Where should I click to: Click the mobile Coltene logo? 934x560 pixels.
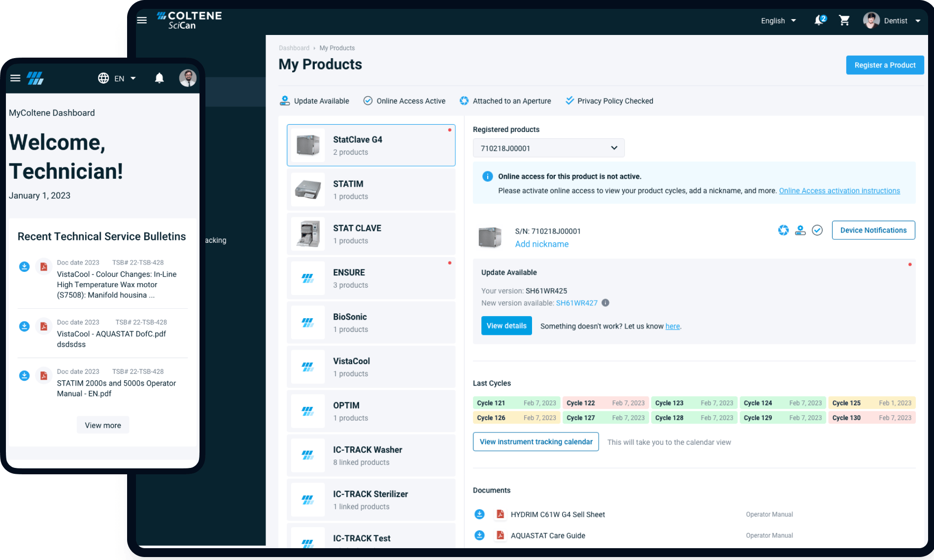(35, 78)
